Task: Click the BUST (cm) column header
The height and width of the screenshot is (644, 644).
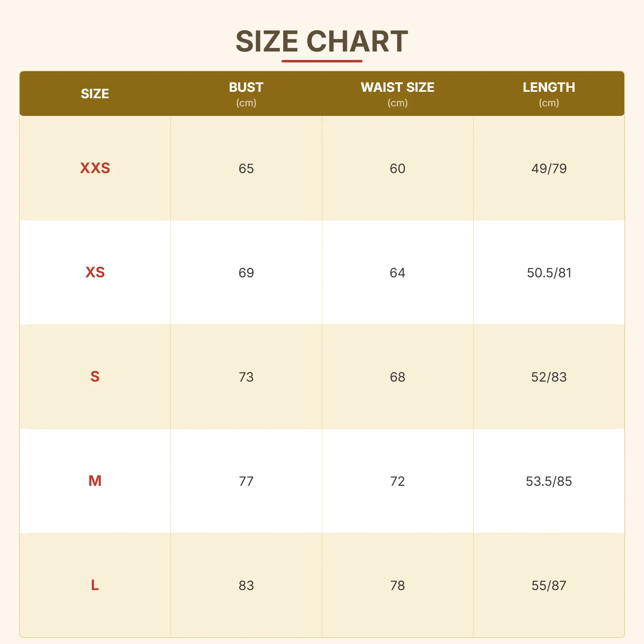Action: [246, 94]
